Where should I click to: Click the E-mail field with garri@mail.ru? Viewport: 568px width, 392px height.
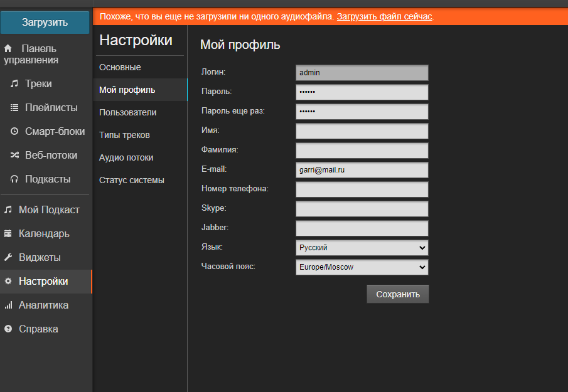[x=362, y=170]
